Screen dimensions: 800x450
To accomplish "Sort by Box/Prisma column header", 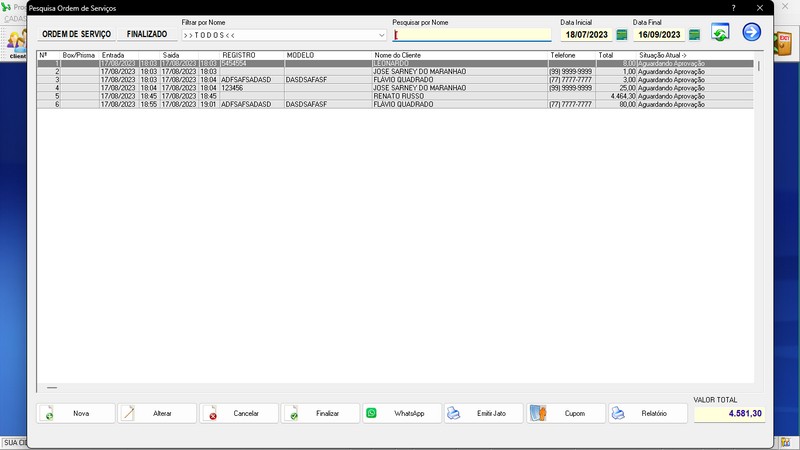I will coord(80,55).
